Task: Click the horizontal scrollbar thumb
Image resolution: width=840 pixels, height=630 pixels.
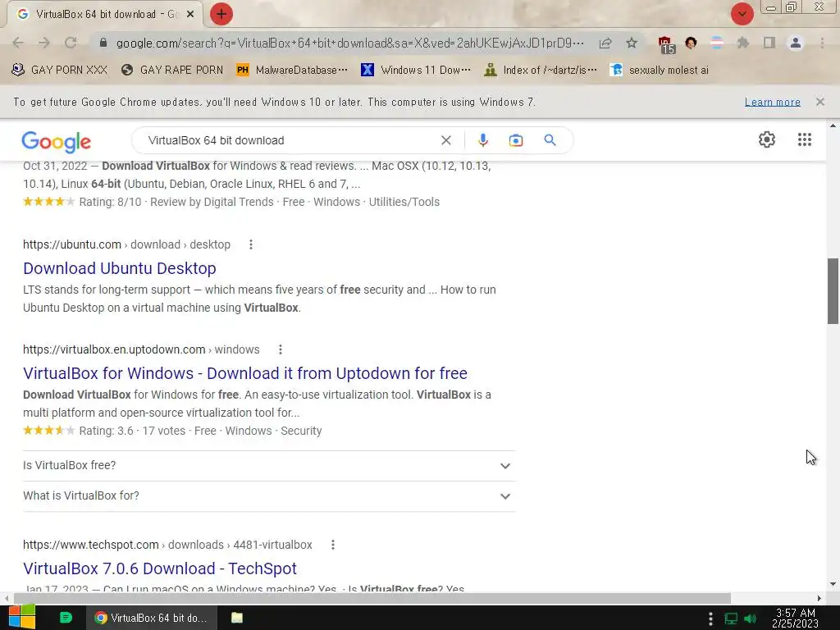Action: point(372,598)
